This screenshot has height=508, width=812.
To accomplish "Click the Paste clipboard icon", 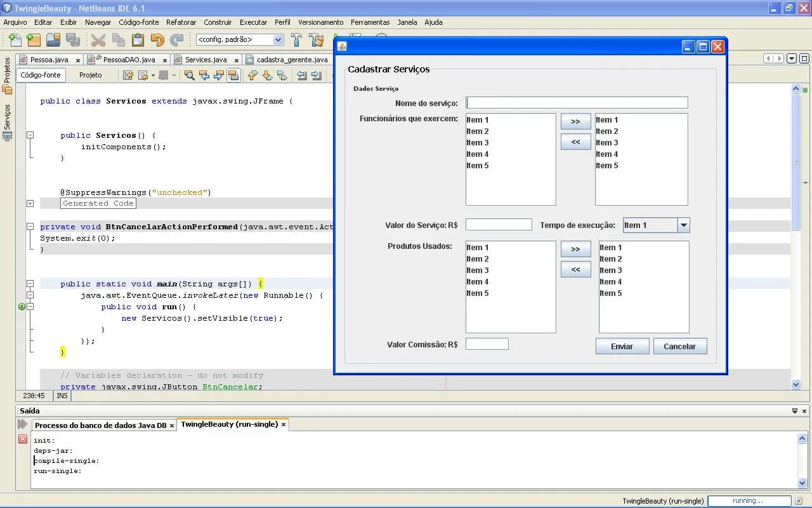I will point(138,40).
